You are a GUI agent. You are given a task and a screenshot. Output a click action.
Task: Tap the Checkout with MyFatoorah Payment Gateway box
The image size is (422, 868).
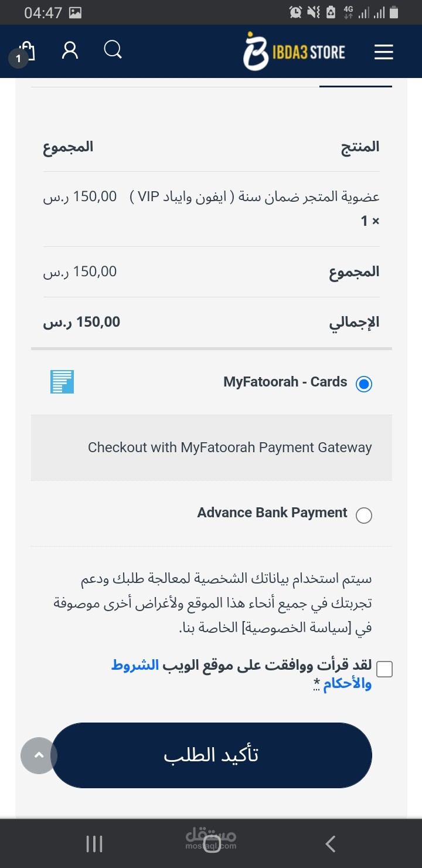tap(212, 447)
